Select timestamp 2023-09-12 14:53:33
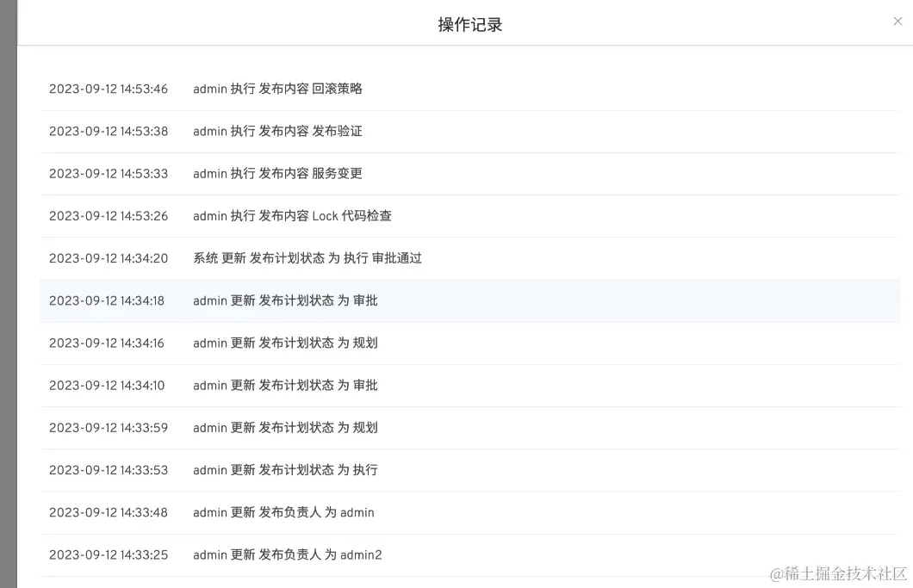The image size is (913, 588). (x=109, y=174)
